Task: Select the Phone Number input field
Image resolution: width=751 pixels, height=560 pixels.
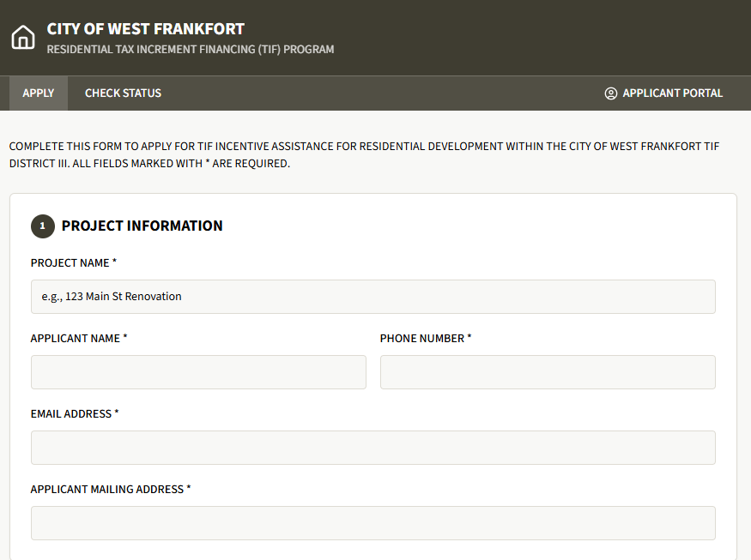Action: pyautogui.click(x=547, y=372)
